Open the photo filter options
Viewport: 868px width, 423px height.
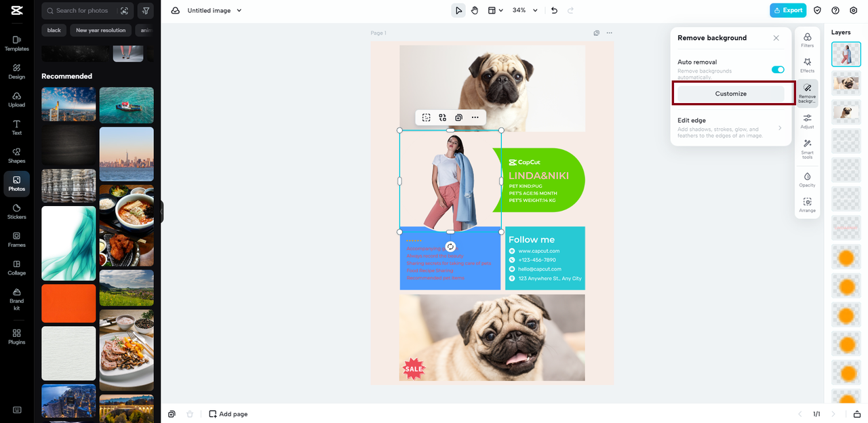146,10
